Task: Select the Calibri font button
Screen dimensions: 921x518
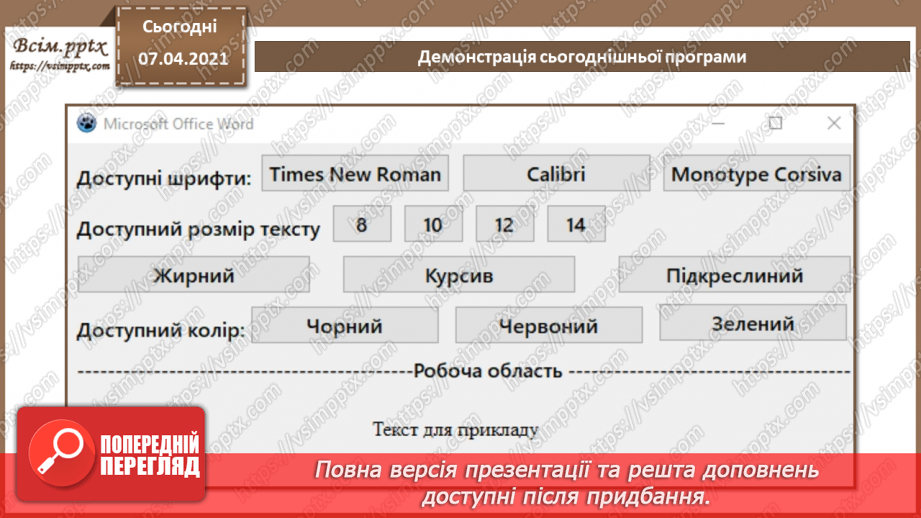Action: 556,173
